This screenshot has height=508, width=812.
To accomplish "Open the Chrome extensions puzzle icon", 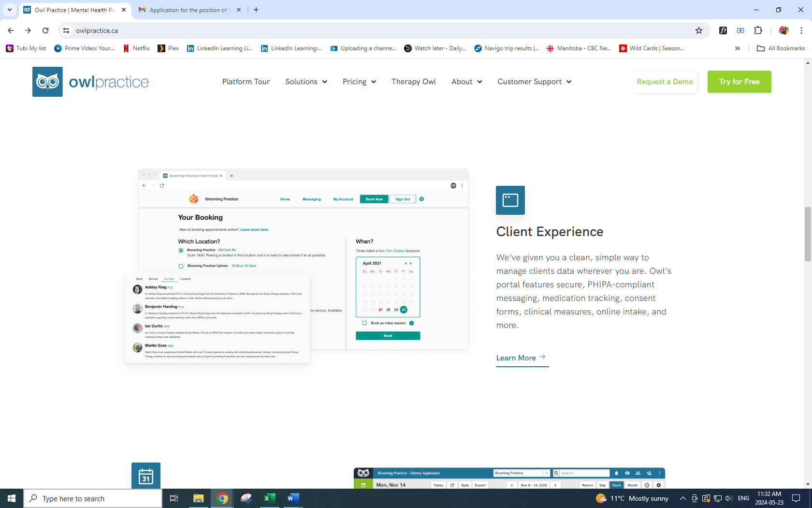I will 758,30.
